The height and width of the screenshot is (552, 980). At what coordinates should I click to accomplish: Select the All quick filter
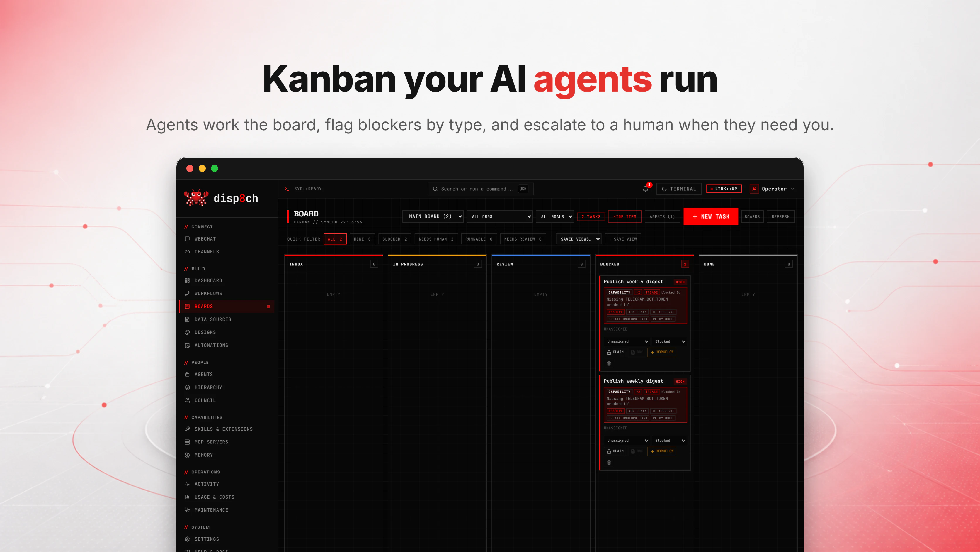point(335,239)
